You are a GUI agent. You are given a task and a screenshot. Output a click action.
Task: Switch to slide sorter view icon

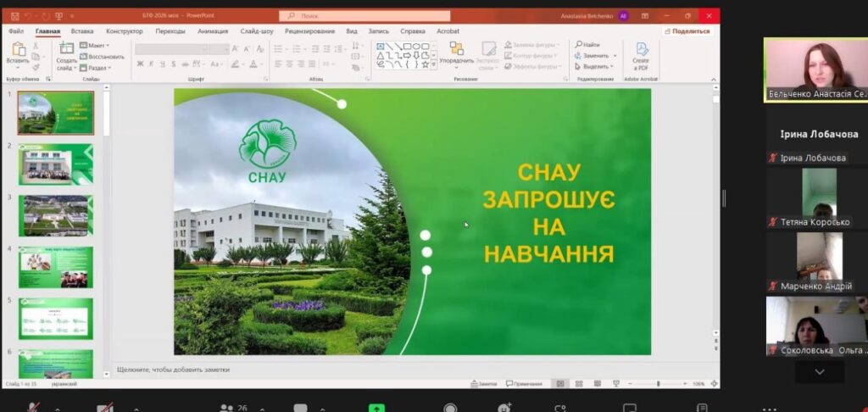[x=579, y=384]
